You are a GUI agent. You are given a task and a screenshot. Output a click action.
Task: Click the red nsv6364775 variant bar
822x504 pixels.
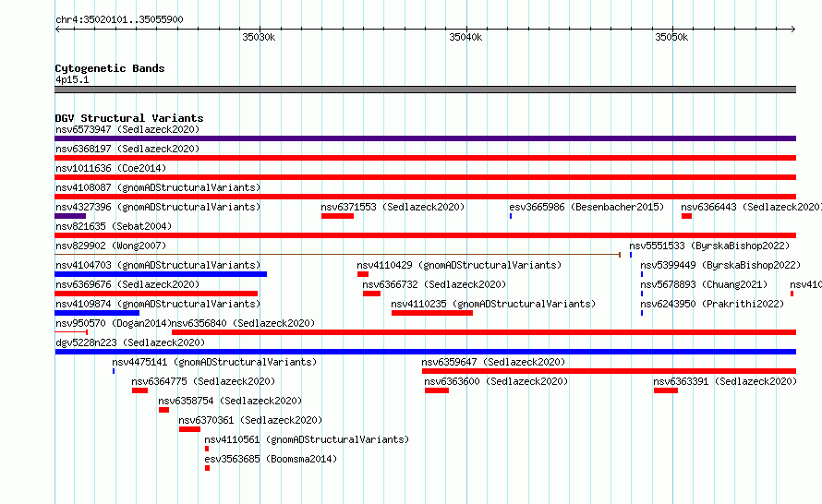139,390
